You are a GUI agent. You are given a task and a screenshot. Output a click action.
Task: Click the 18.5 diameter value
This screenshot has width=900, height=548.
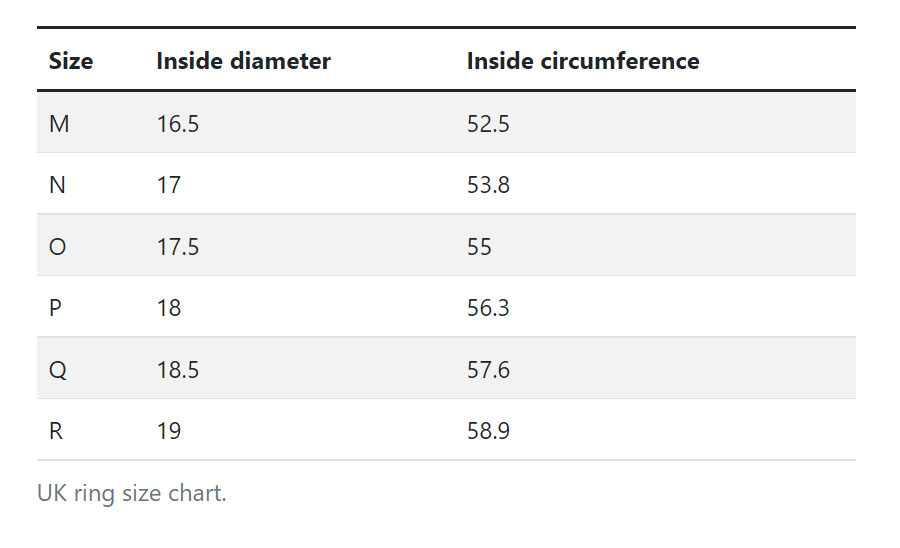pyautogui.click(x=178, y=370)
